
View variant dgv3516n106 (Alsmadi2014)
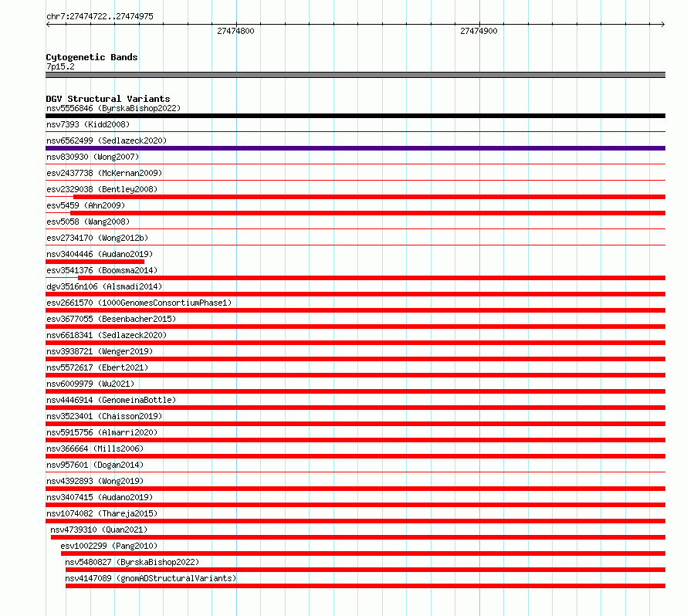[x=104, y=286]
